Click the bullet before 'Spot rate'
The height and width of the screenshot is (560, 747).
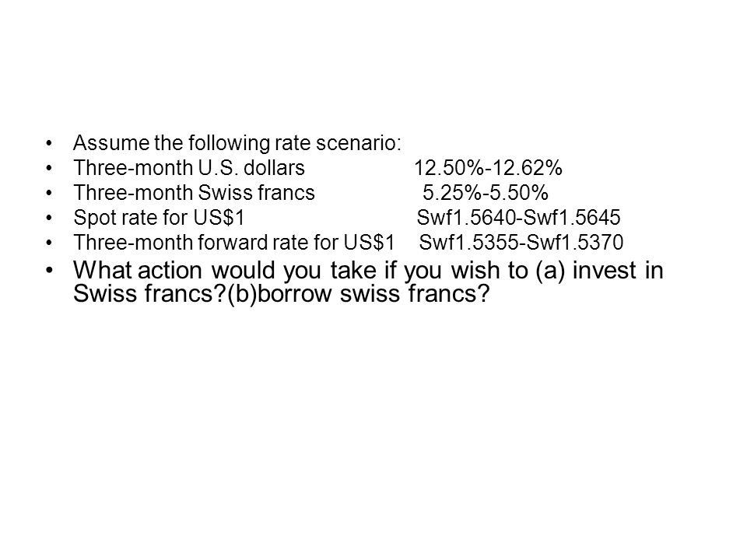point(48,218)
